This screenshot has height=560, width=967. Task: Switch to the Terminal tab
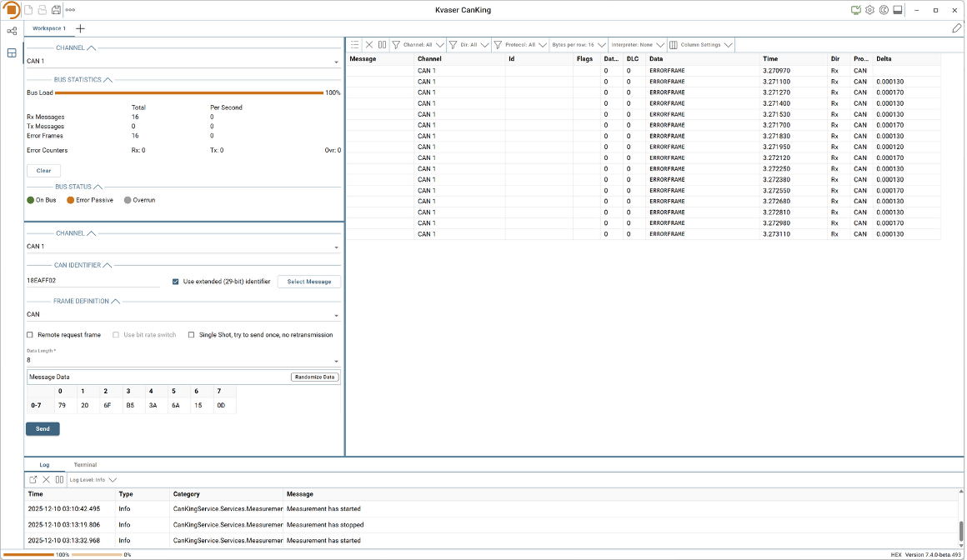coord(85,465)
